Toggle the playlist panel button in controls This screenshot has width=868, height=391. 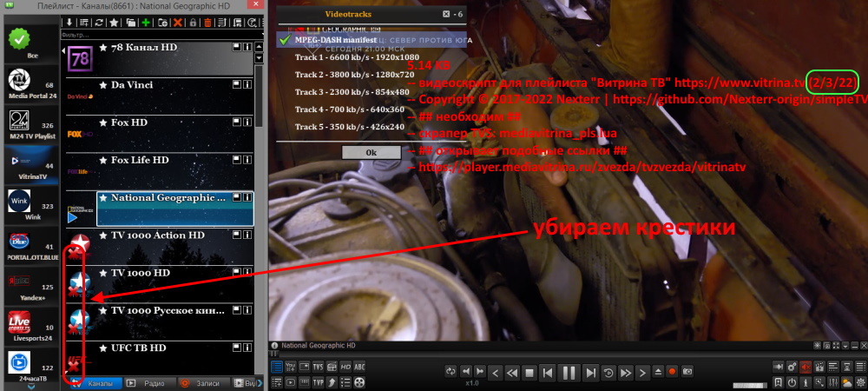pos(277,367)
